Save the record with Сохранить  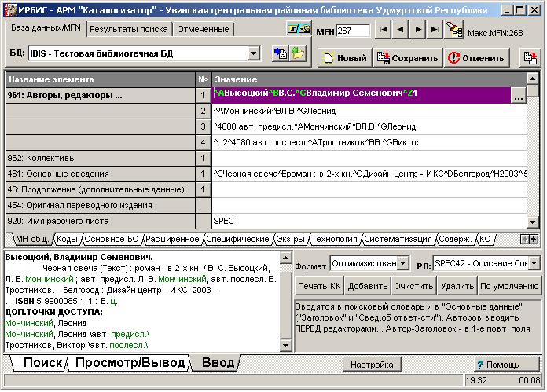pyautogui.click(x=408, y=58)
